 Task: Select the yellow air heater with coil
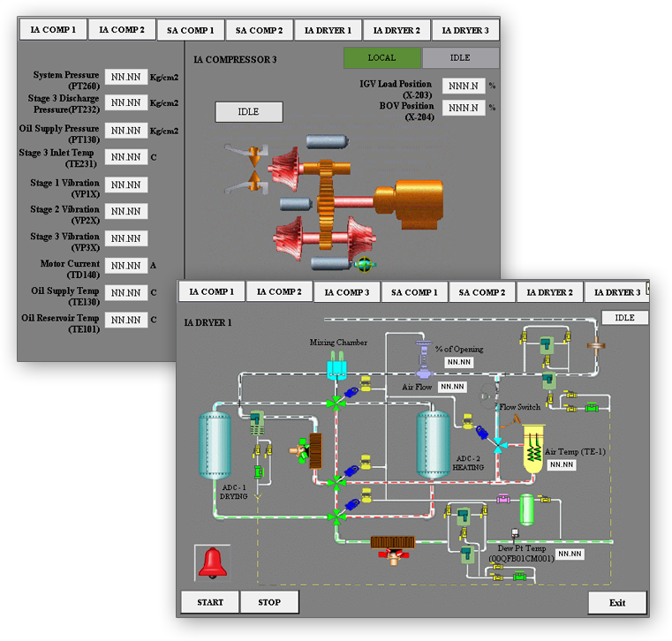[534, 449]
